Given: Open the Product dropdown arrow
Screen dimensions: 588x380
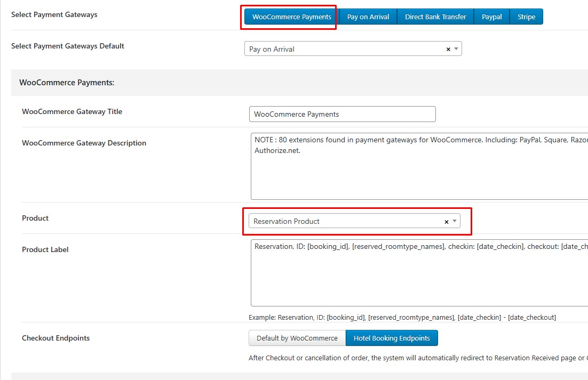Looking at the screenshot, I should point(454,221).
